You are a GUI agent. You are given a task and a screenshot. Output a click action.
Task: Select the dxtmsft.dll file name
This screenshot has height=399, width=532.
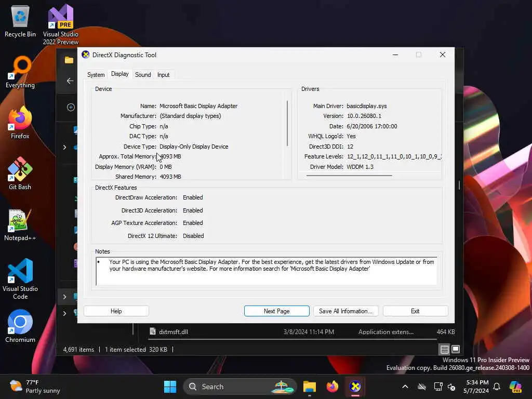tap(174, 332)
